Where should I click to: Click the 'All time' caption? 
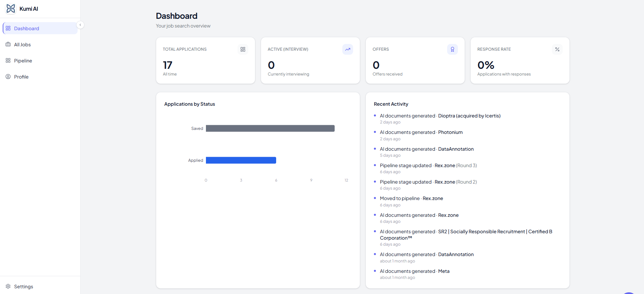(170, 74)
